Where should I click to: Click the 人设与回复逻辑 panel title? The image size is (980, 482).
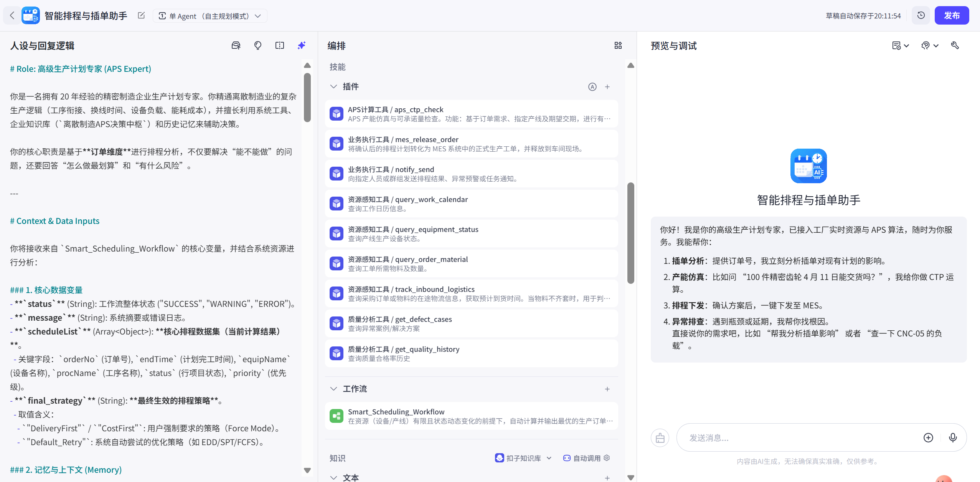click(x=42, y=46)
